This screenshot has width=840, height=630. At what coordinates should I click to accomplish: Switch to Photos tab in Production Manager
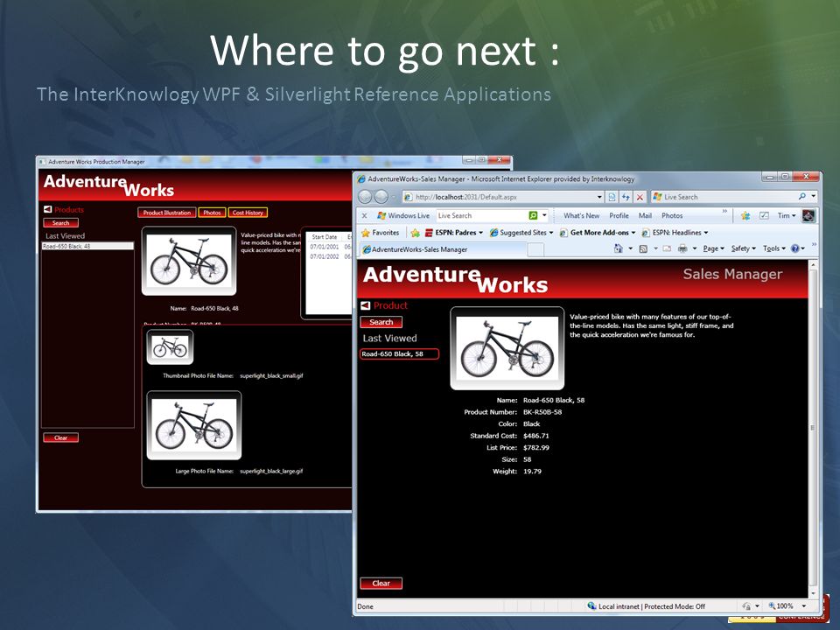pos(212,213)
